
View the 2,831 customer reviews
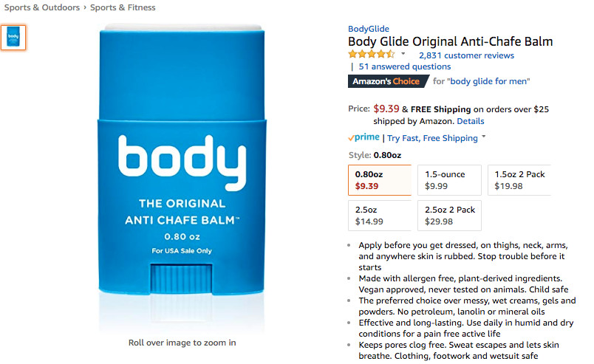tap(466, 55)
